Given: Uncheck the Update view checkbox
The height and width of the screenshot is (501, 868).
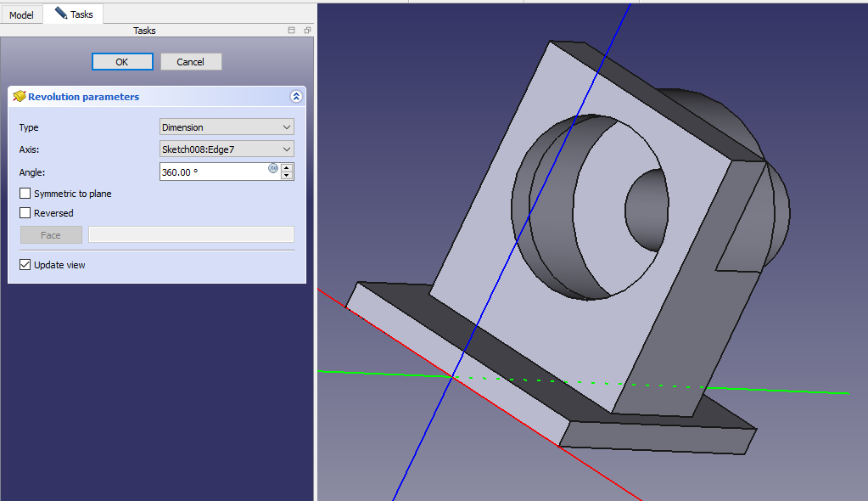Looking at the screenshot, I should coord(25,265).
